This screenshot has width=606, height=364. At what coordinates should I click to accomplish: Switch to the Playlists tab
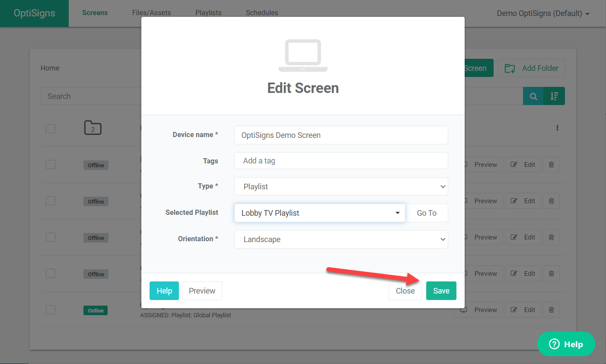[x=208, y=13]
